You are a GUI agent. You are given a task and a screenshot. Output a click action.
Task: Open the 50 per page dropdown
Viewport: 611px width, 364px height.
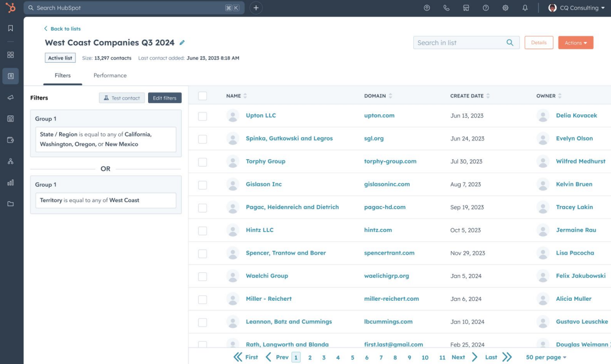[x=546, y=357]
